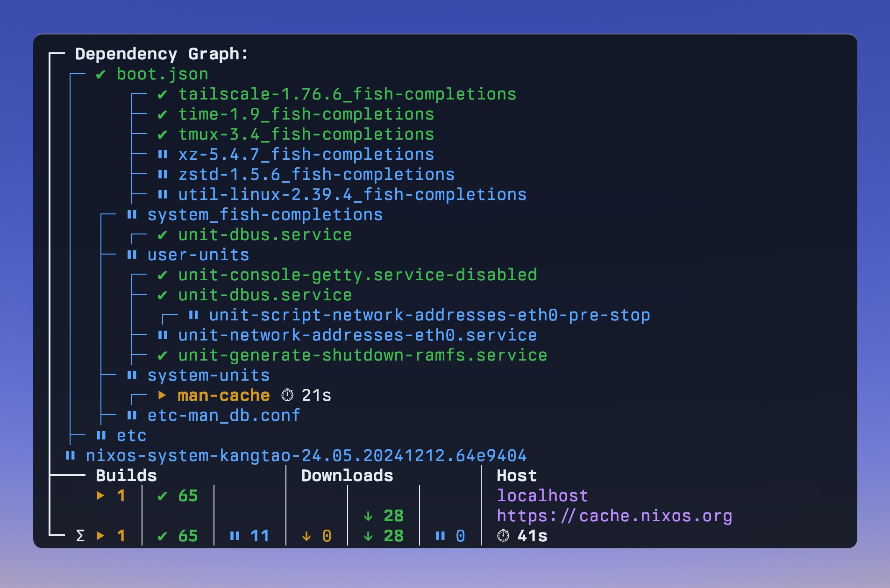Select the system_fish-completions tree node
The height and width of the screenshot is (588, 890).
tap(265, 215)
